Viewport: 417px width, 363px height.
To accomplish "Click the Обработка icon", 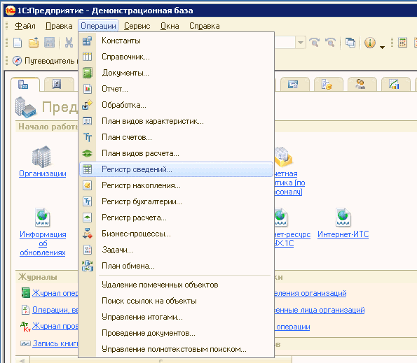I will [87, 105].
